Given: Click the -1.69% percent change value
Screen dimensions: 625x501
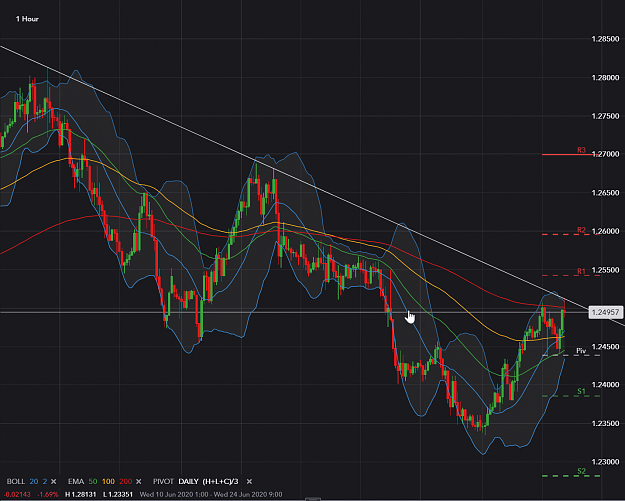Looking at the screenshot, I should click(x=47, y=494).
